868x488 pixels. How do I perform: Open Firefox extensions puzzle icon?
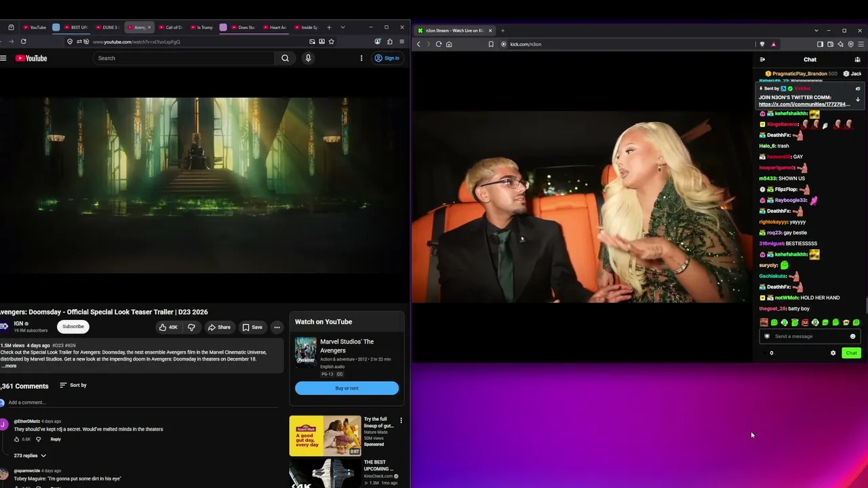point(389,41)
